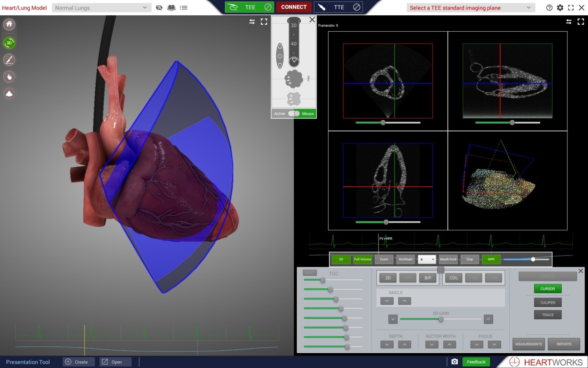This screenshot has width=588, height=368.
Task: Click the MEASUREMENTS button
Action: coord(528,344)
